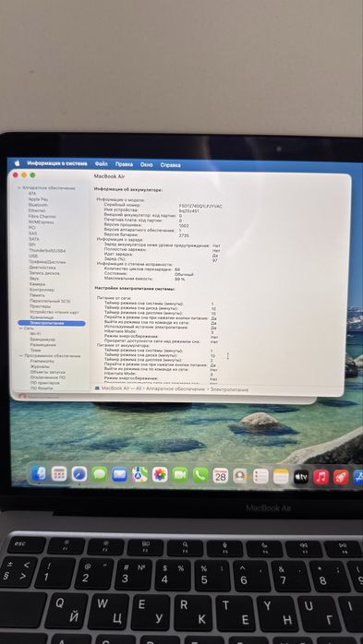Open the green Phone app icon
Image resolution: width=363 pixels, height=644 pixels.
click(x=200, y=475)
